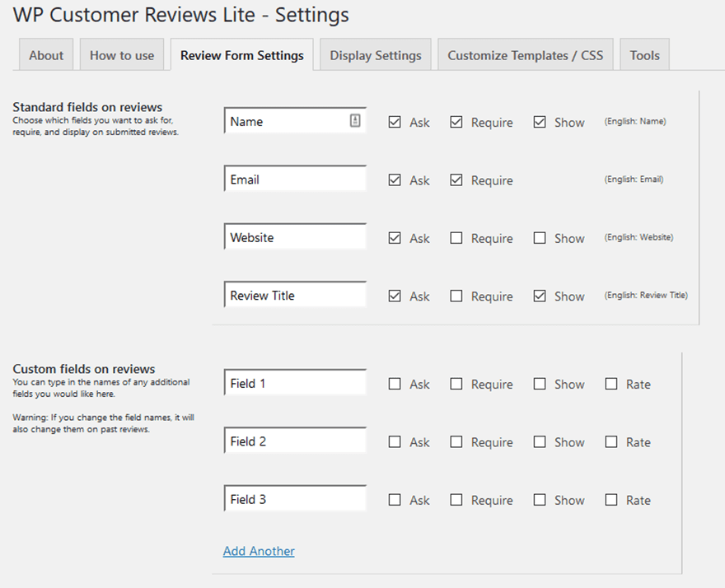725x588 pixels.
Task: Check Rate for custom Field 1
Action: (611, 384)
